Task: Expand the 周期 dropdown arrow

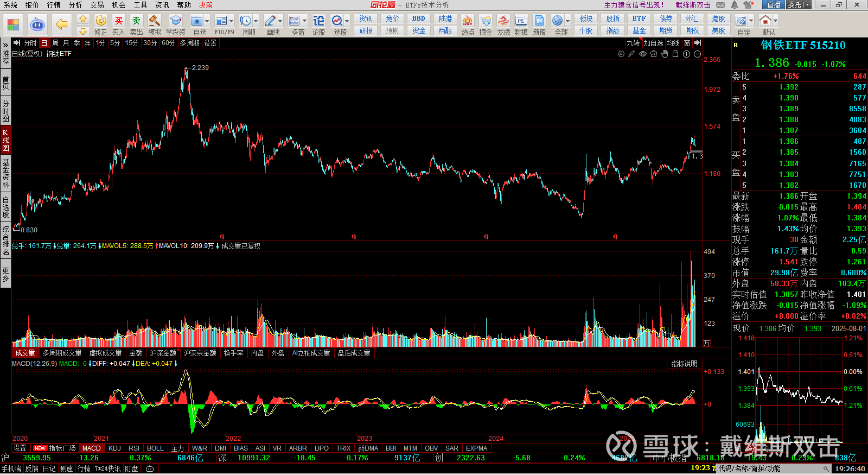Action: click(256, 21)
